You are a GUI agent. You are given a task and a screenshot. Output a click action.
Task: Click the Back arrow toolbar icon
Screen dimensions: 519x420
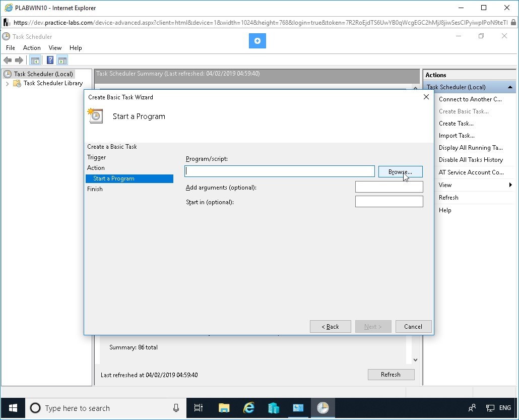[x=8, y=61]
